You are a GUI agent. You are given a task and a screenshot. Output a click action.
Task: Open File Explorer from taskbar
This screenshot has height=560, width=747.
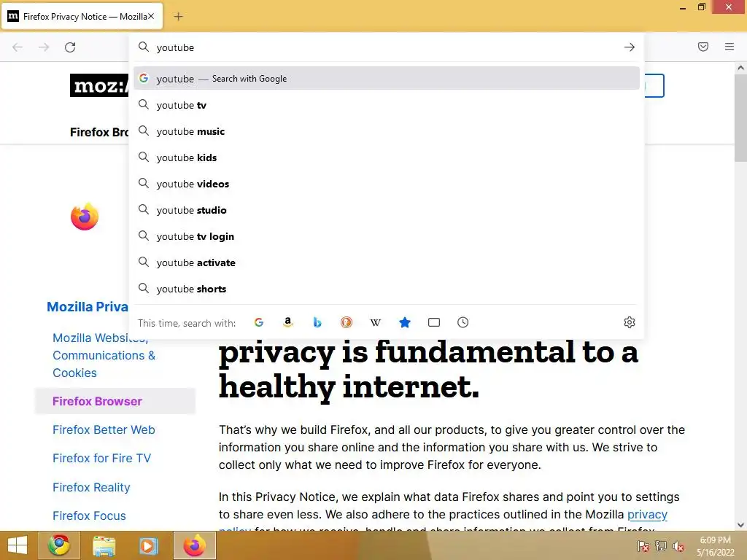[x=104, y=545]
